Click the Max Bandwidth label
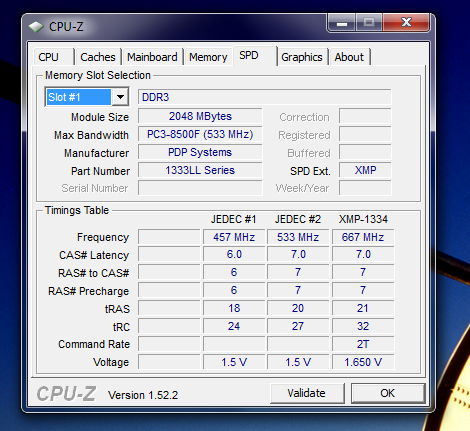 coord(91,135)
